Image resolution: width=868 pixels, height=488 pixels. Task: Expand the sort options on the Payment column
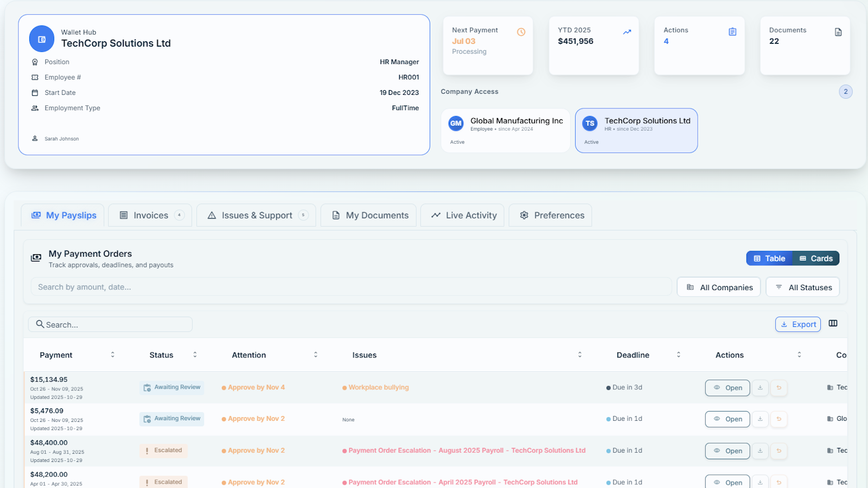(112, 355)
